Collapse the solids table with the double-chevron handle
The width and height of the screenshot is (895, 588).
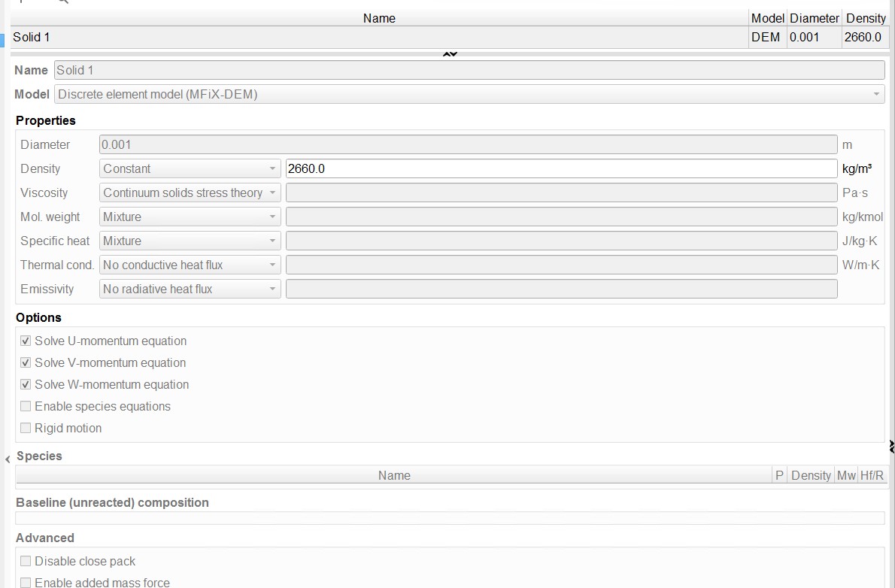tap(450, 54)
